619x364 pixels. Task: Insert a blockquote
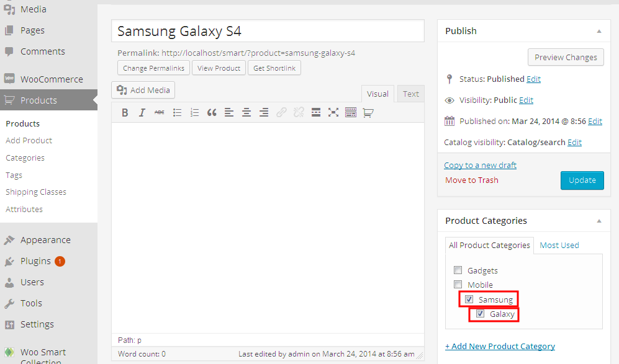click(x=212, y=113)
